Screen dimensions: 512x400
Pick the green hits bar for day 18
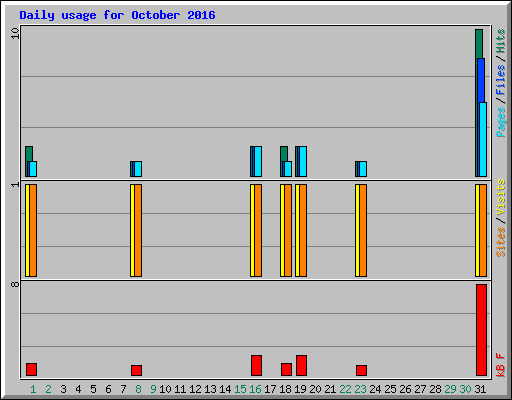pos(284,153)
